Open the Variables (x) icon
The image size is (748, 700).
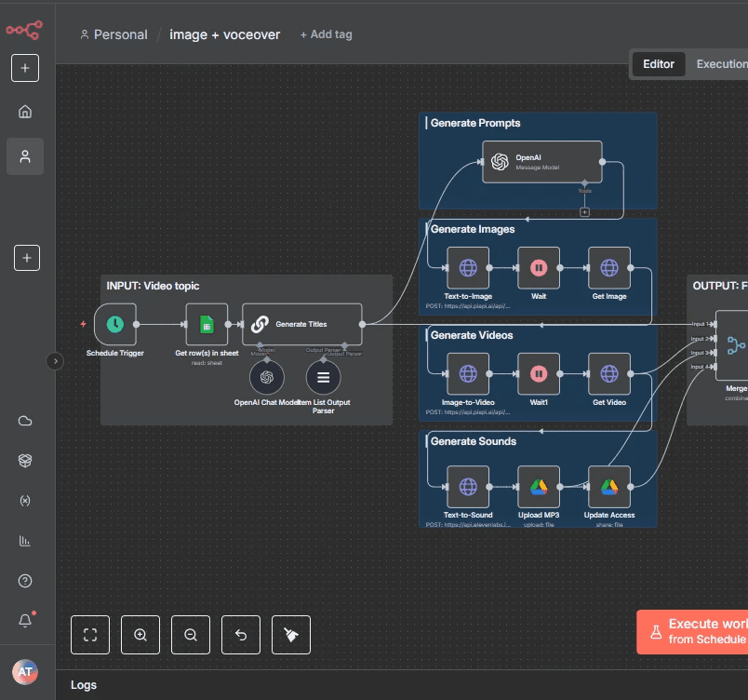click(25, 501)
